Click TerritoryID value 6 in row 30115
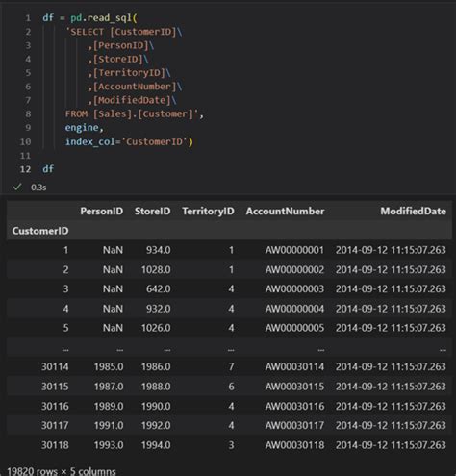Viewport: 456px width, 476px height. (231, 387)
